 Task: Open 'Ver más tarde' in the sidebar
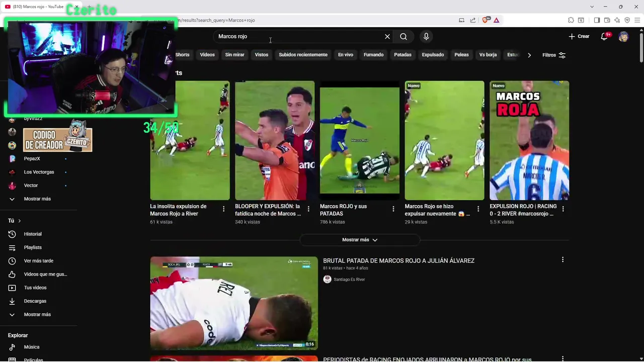point(39,261)
